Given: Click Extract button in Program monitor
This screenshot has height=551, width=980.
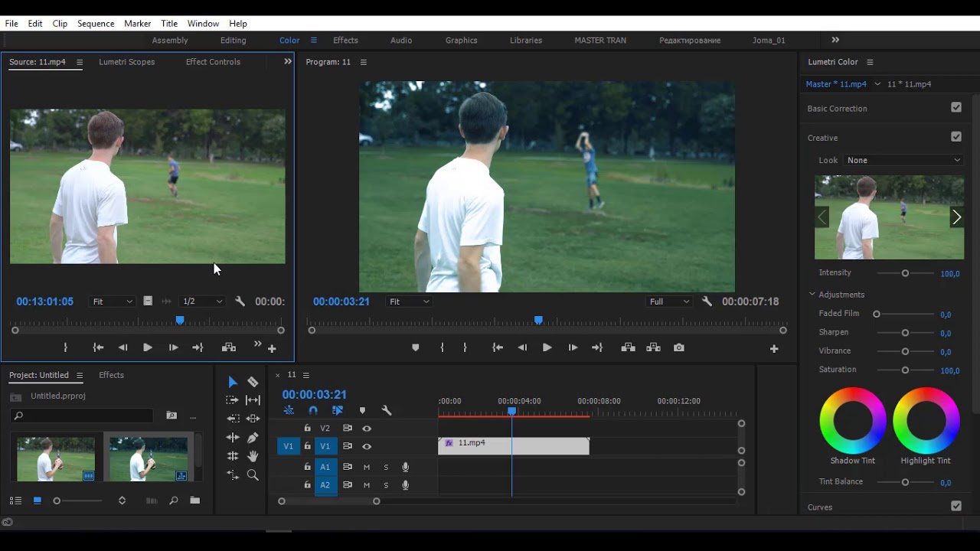Looking at the screenshot, I should click(x=653, y=347).
